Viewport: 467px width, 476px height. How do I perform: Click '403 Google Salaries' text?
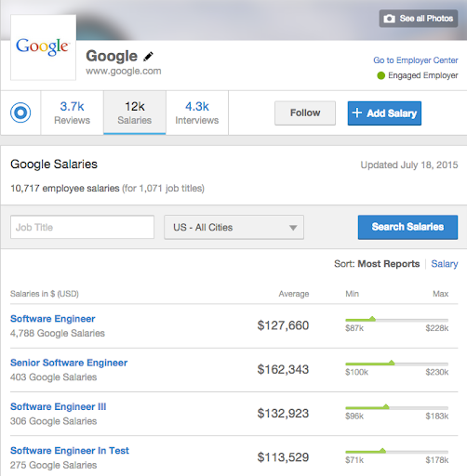(x=53, y=377)
